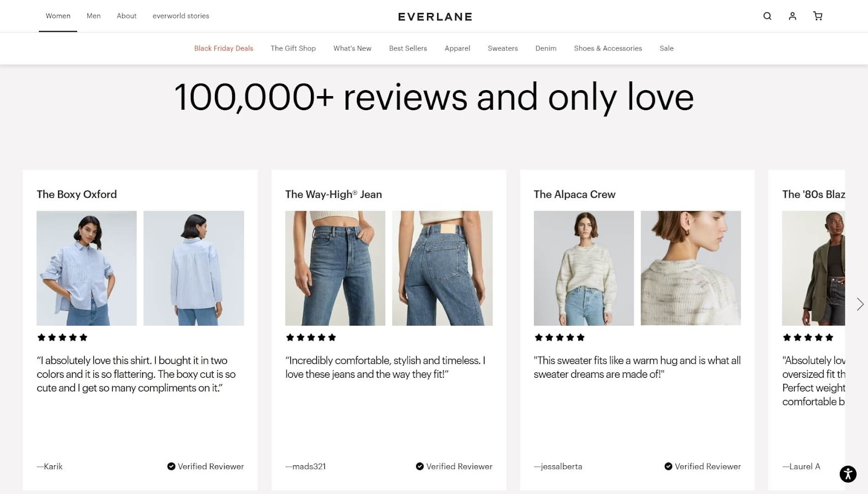This screenshot has width=868, height=494.
Task: Open everworld stories link
Action: tap(181, 16)
